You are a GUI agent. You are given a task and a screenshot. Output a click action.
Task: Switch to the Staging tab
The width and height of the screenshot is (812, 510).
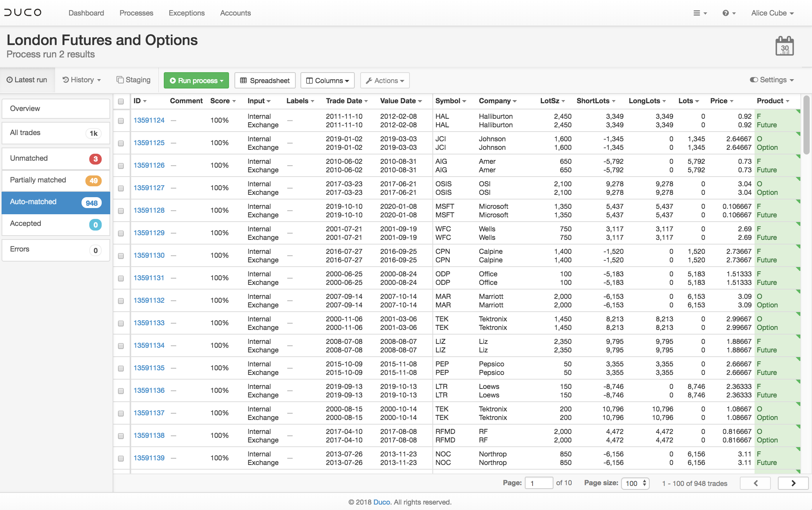(134, 80)
